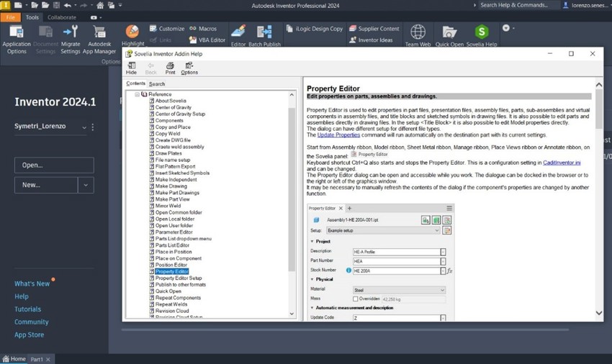
Task: Start Batch Publish
Action: (x=264, y=35)
